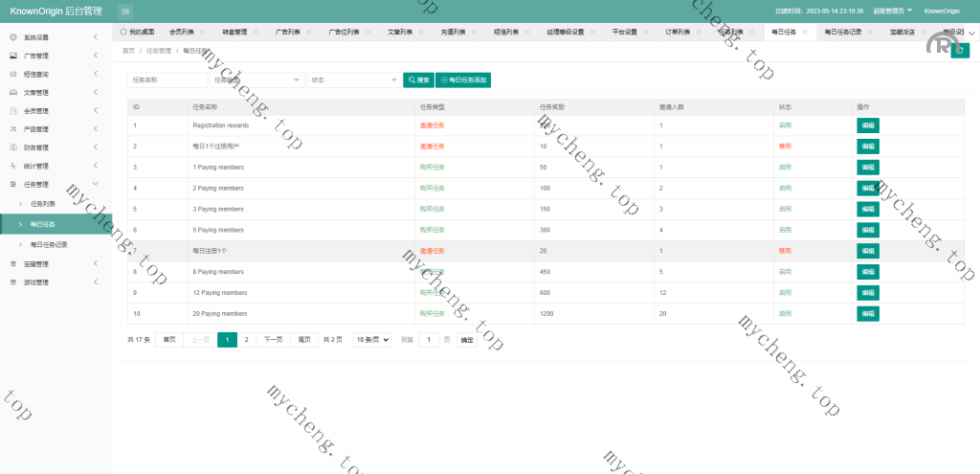This screenshot has height=474, width=980.
Task: Go to page 2 in pagination
Action: coord(246,340)
